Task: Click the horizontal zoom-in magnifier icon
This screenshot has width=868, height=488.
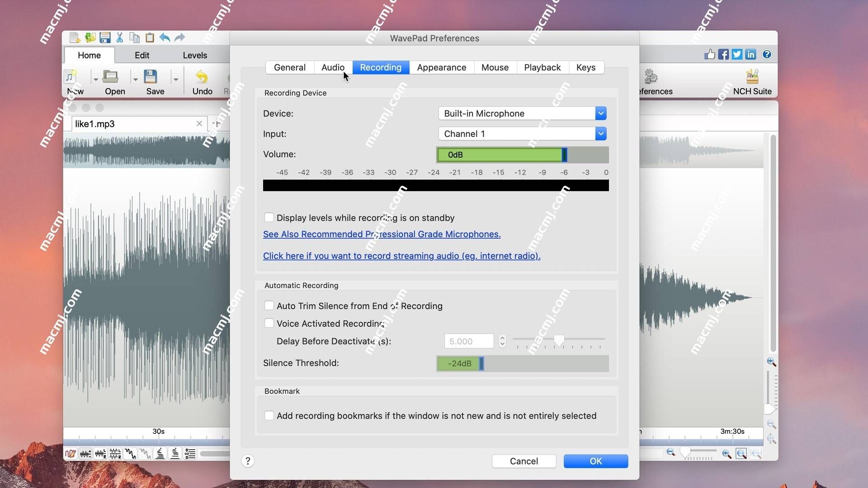Action: click(726, 454)
